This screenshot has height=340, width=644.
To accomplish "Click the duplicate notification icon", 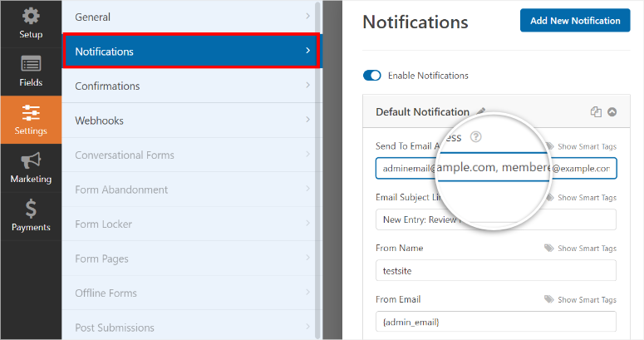I will pos(596,112).
